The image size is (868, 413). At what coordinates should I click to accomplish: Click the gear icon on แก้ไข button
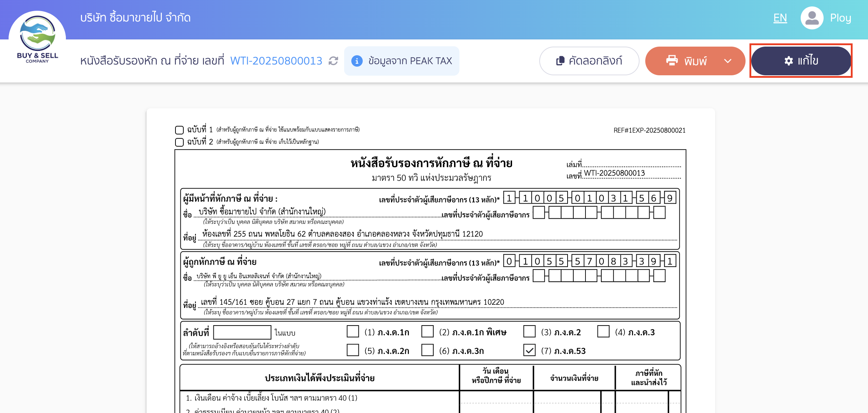(787, 61)
